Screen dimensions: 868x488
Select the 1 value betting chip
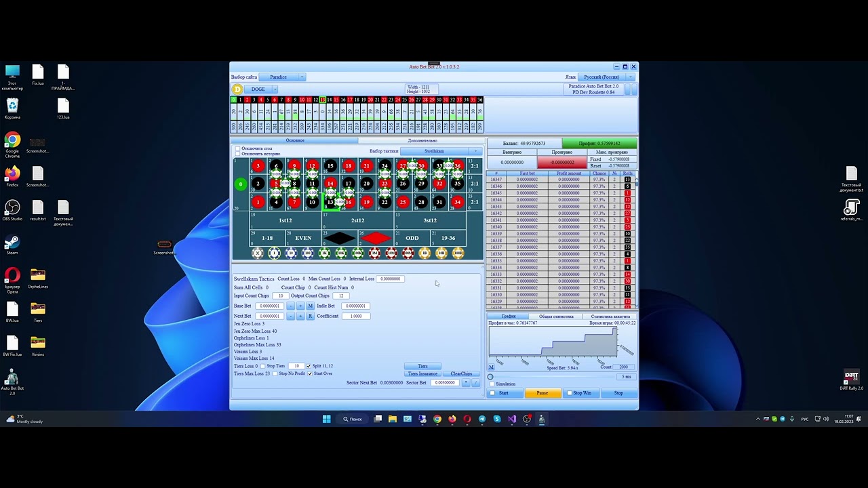[x=274, y=253]
